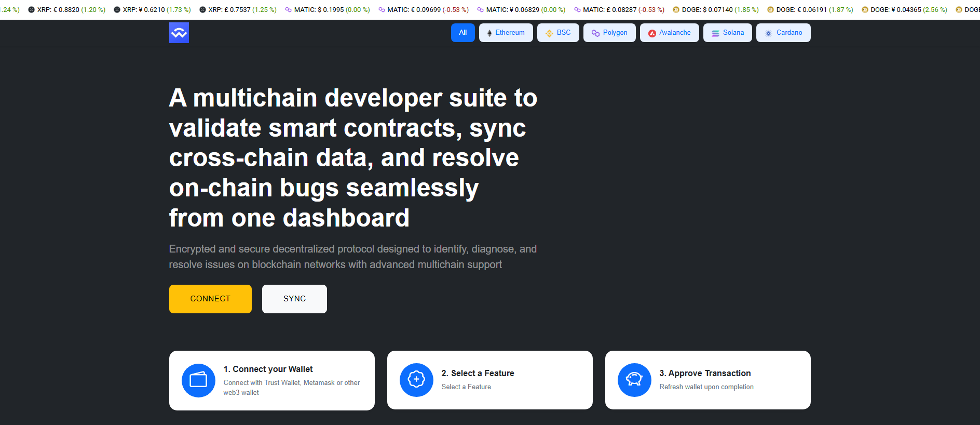Screen dimensions: 980x425
Task: Click the MATIC £ 0.08287 ticker entry
Action: coord(619,10)
